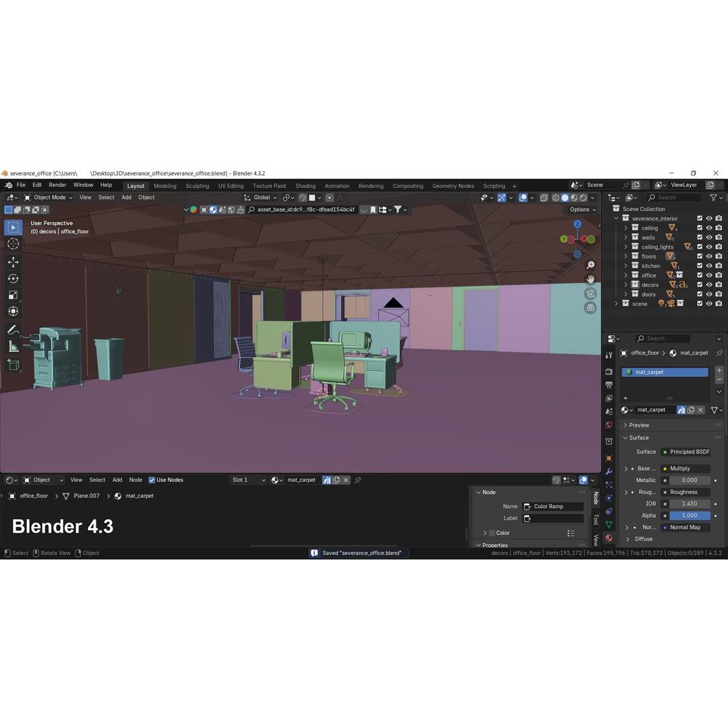Activate the Select Box tool
The width and height of the screenshot is (728, 728).
13,227
